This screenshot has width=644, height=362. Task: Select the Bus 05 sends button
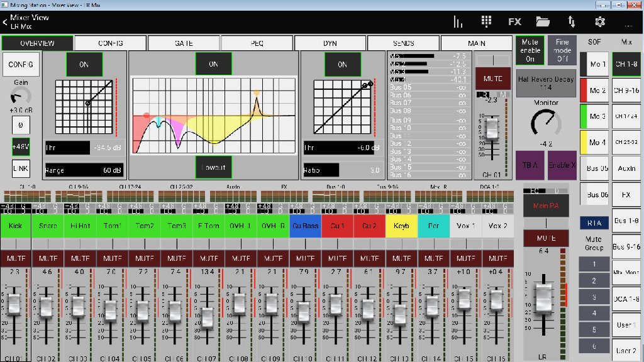pos(594,168)
